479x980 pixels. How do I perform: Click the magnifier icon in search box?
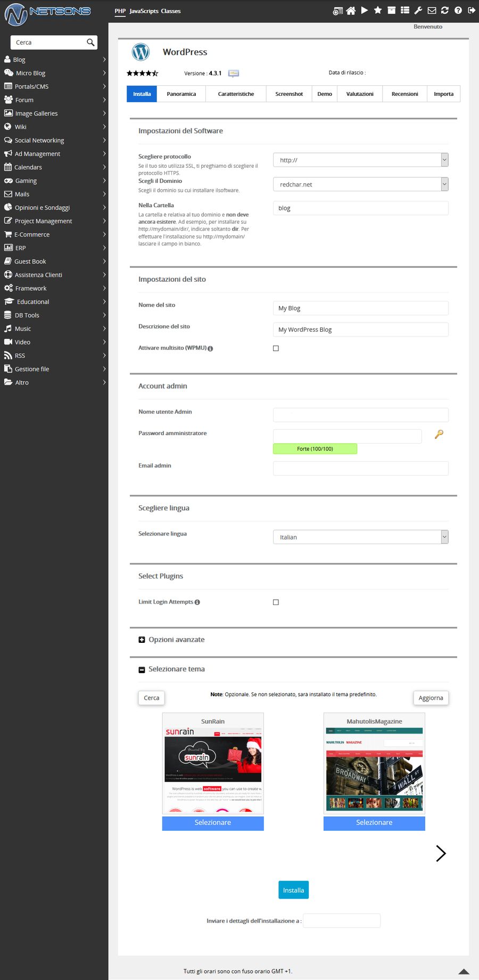click(90, 43)
